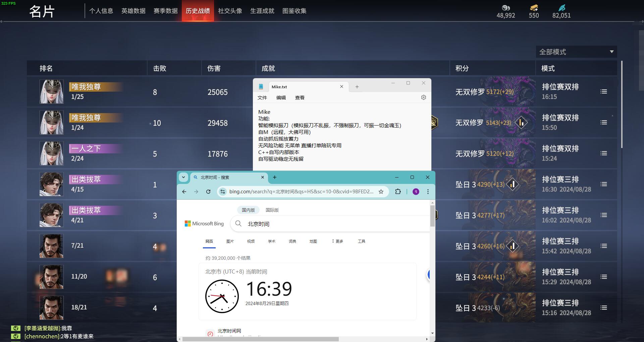
Task: Open a new browser tab with plus
Action: click(x=275, y=177)
